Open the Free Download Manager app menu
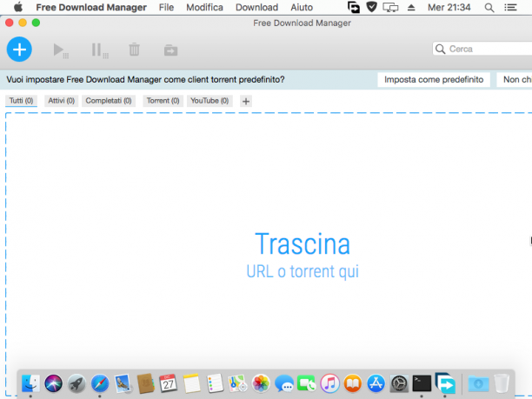Screen dimensions: 532x399 tap(91, 7)
